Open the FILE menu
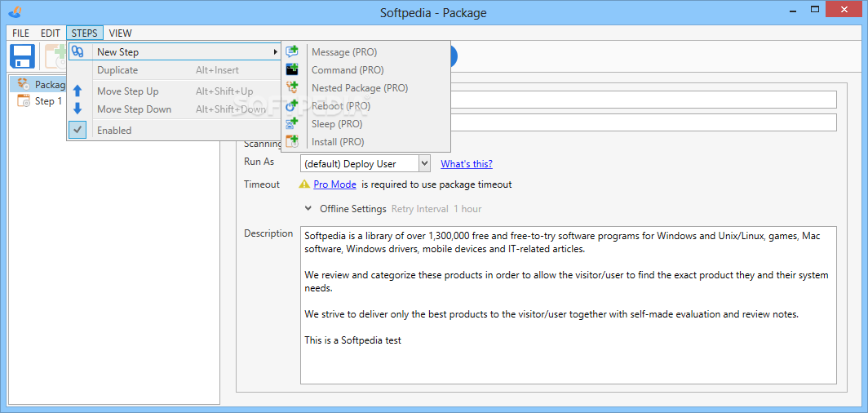 20,33
